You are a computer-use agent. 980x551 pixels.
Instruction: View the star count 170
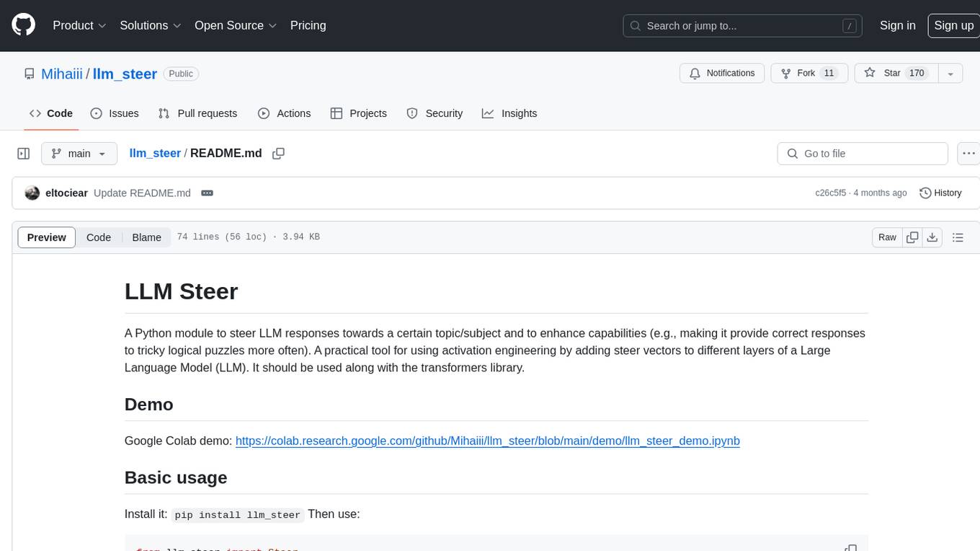[917, 73]
